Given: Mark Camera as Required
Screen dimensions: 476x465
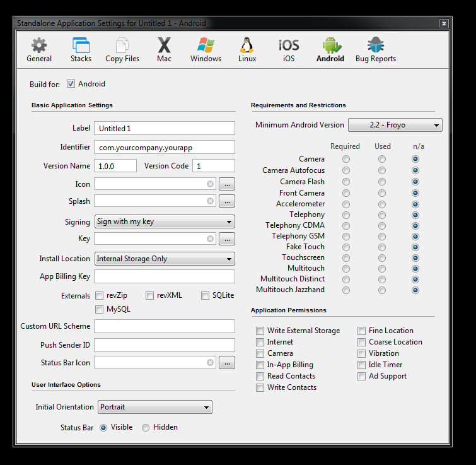Looking at the screenshot, I should click(x=346, y=159).
